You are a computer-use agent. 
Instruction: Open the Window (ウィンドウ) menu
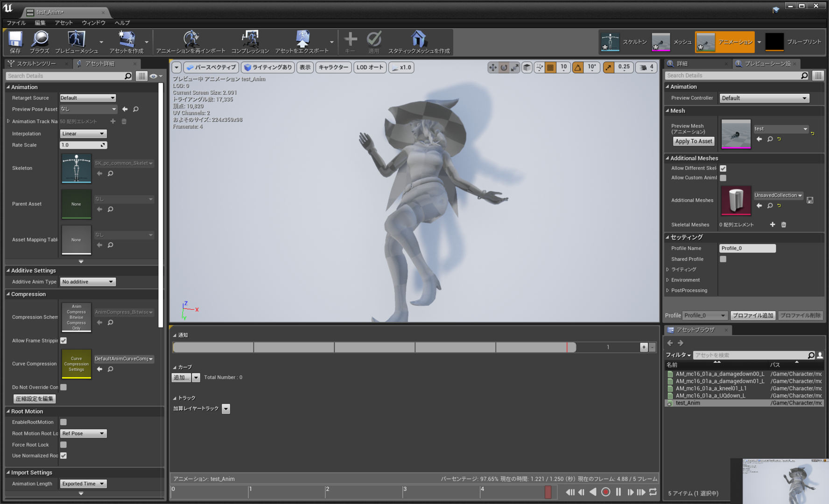pyautogui.click(x=93, y=23)
